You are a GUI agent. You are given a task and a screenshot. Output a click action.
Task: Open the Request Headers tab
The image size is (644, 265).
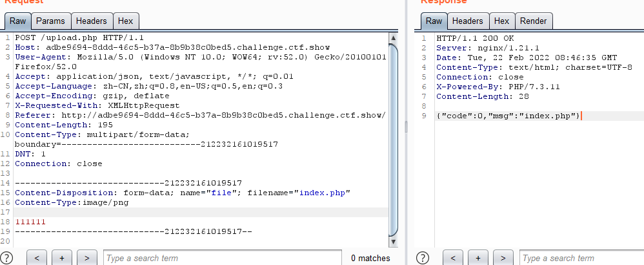[91, 21]
